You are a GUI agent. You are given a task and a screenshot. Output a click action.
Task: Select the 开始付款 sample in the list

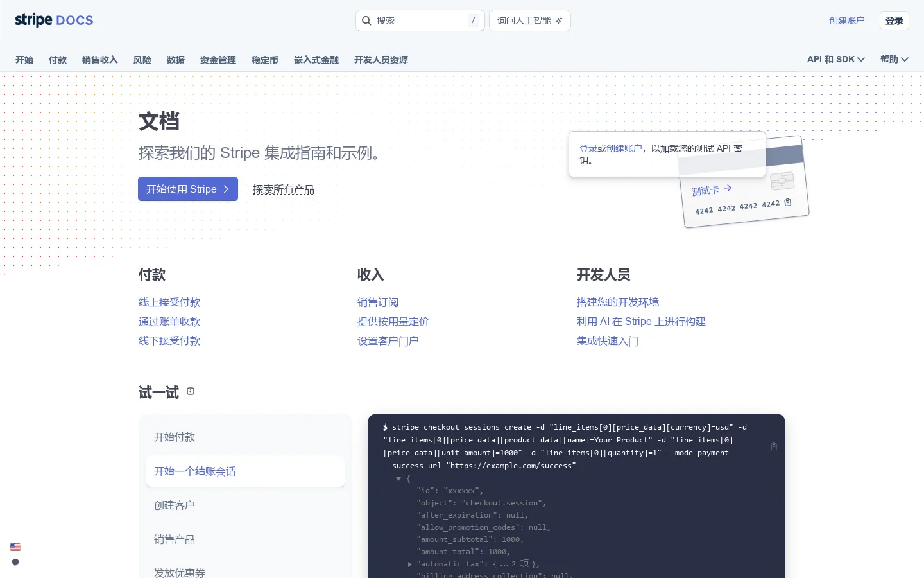pyautogui.click(x=245, y=437)
